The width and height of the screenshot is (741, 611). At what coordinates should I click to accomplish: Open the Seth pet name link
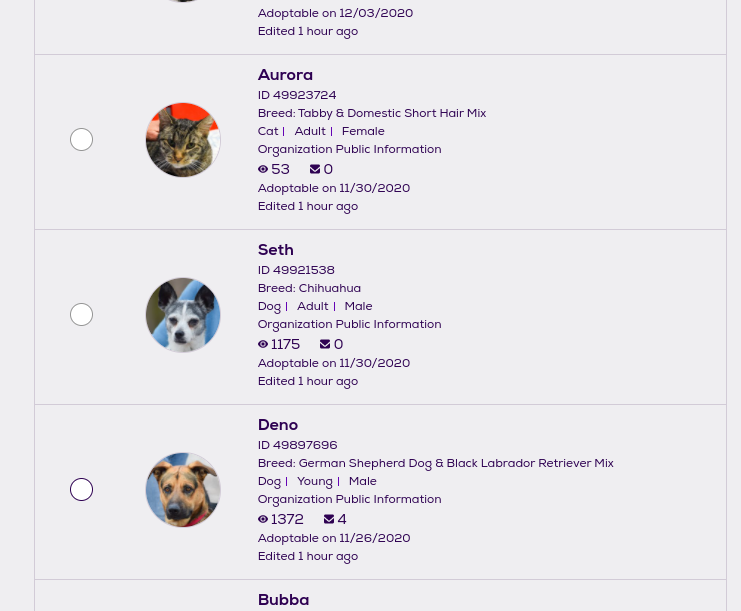tap(276, 250)
